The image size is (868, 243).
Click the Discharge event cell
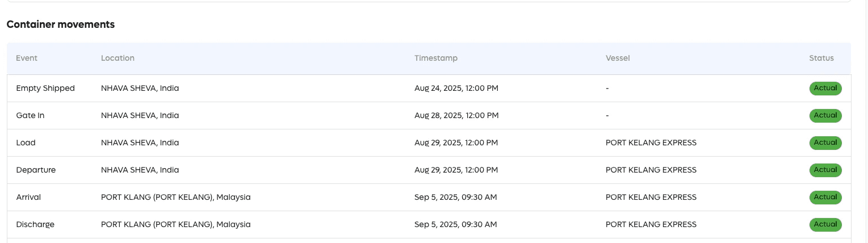[35, 225]
